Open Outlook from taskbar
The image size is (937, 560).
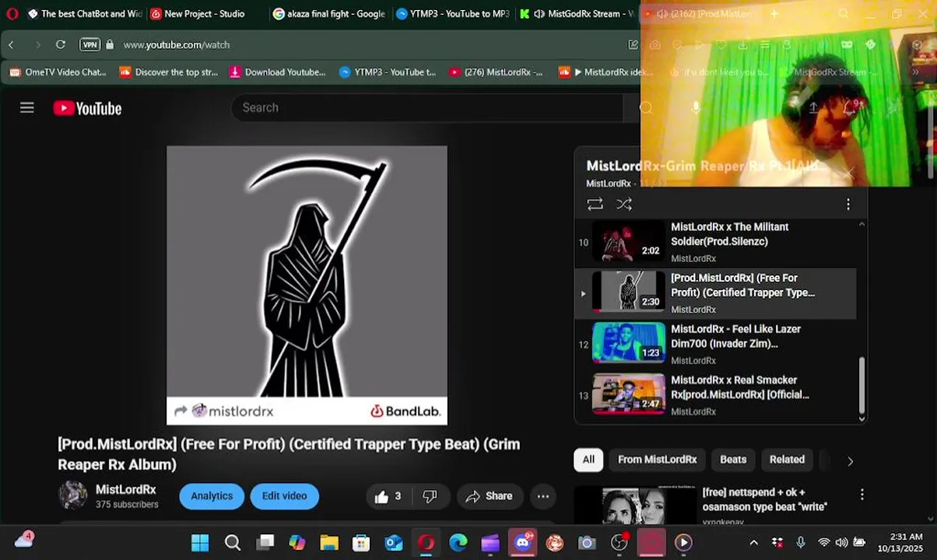point(394,542)
